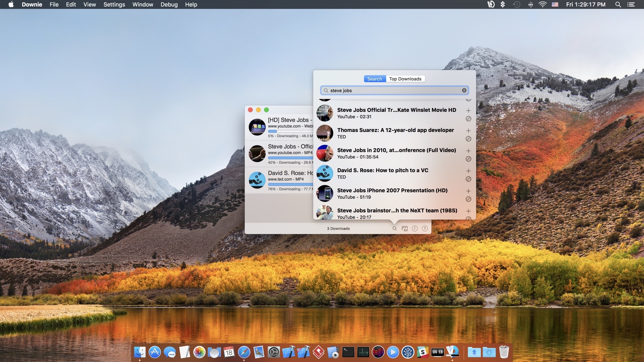Clear the steve jobs search field
The image size is (644, 362).
click(464, 90)
